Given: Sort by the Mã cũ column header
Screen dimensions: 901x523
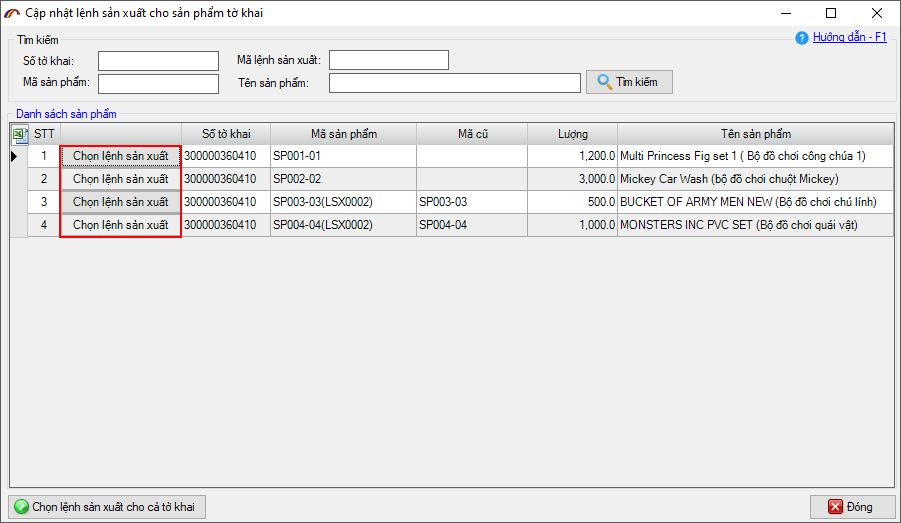Looking at the screenshot, I should coord(472,134).
